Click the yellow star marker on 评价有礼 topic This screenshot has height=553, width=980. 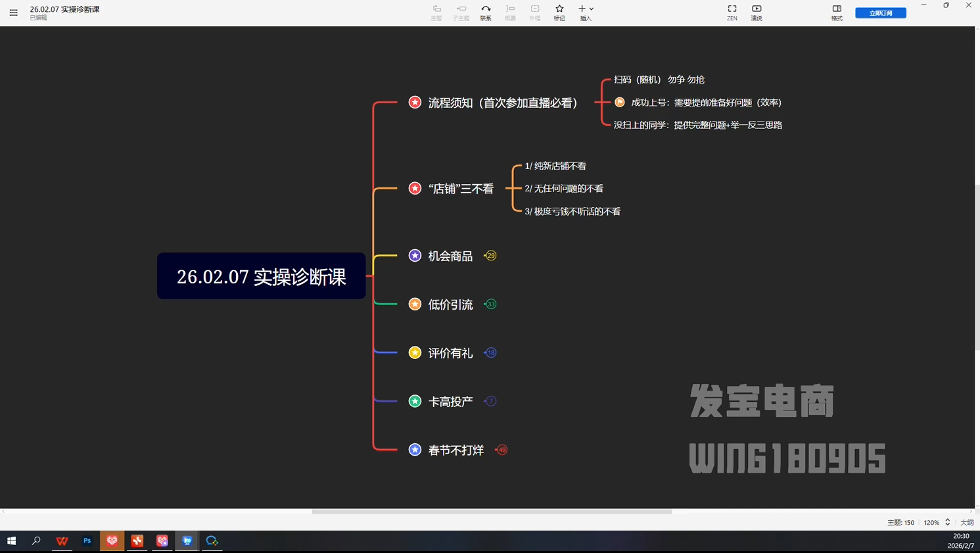click(x=414, y=352)
